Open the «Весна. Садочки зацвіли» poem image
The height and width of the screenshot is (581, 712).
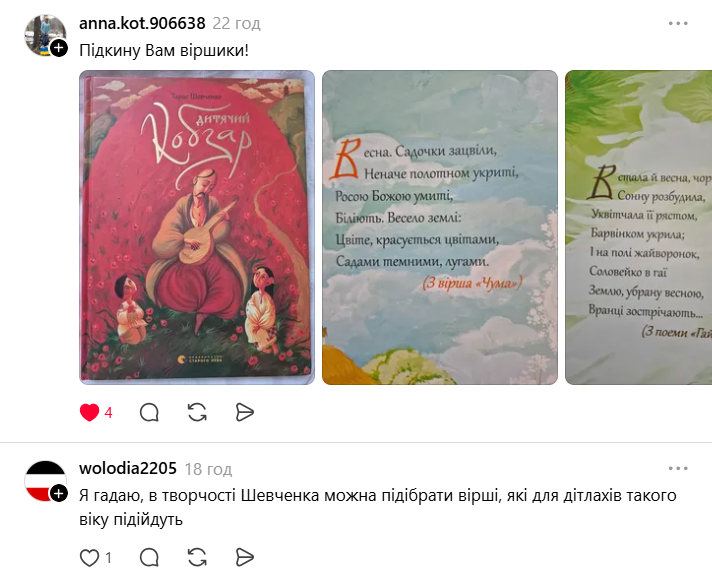440,227
